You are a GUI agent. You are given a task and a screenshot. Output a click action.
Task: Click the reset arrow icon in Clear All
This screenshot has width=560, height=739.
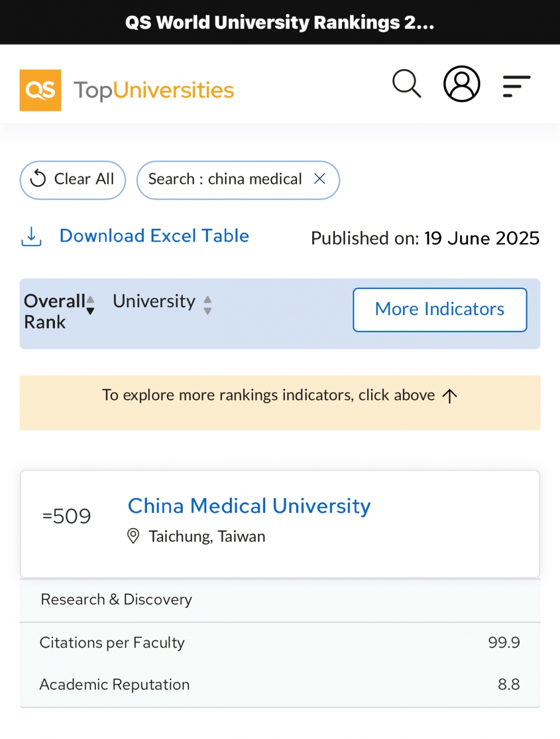point(38,179)
